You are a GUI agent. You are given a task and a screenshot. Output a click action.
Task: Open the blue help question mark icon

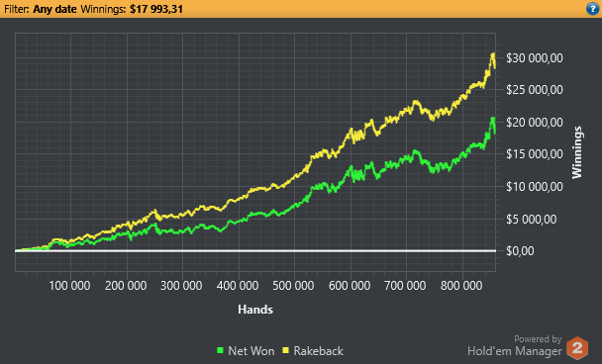coord(592,9)
